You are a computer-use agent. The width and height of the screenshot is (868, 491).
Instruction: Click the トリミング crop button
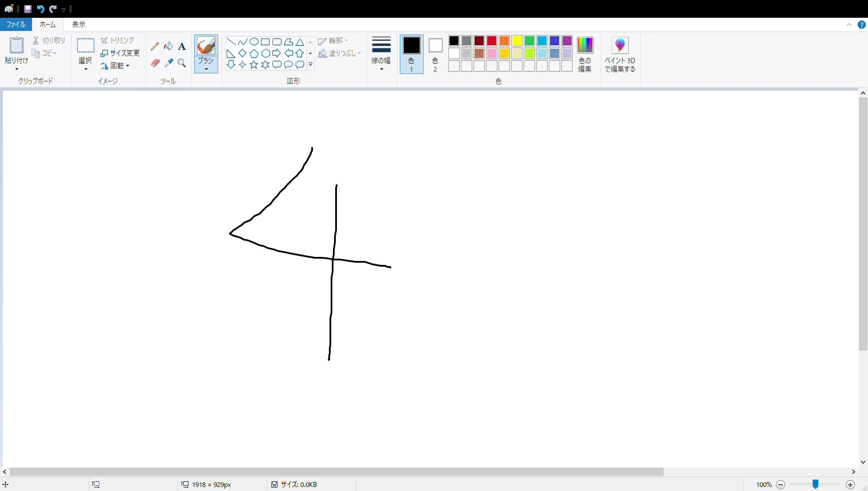[x=118, y=41]
